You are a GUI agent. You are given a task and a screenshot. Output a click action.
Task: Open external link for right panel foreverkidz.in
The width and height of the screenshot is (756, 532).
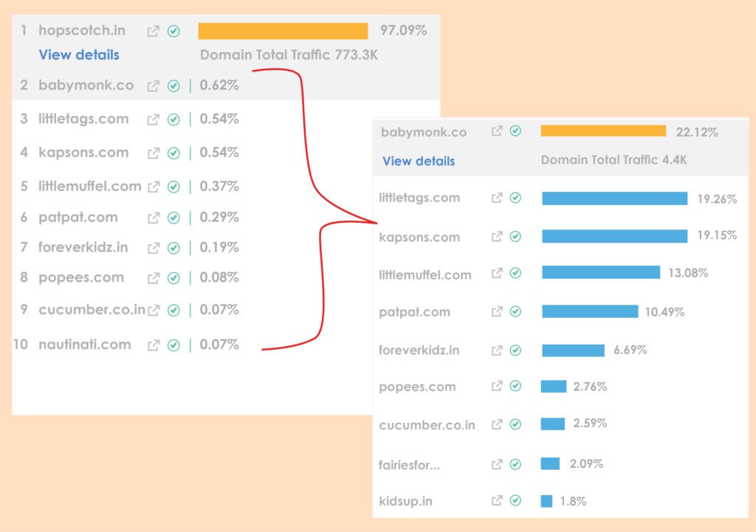(x=497, y=350)
